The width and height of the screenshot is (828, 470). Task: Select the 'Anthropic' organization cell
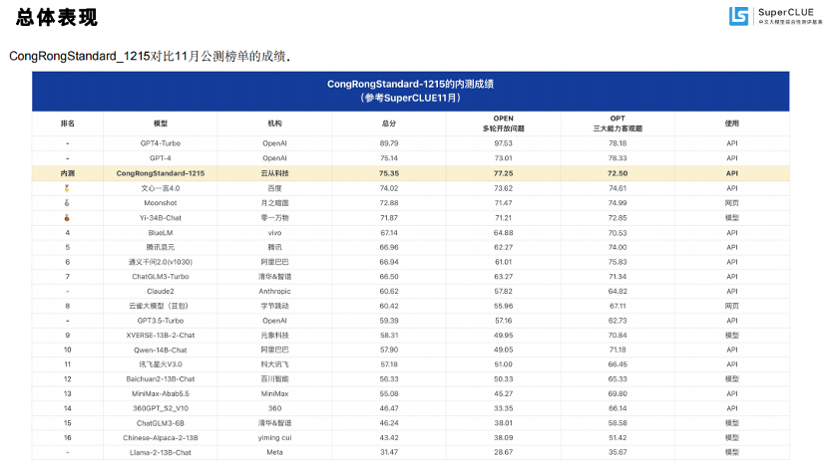275,291
